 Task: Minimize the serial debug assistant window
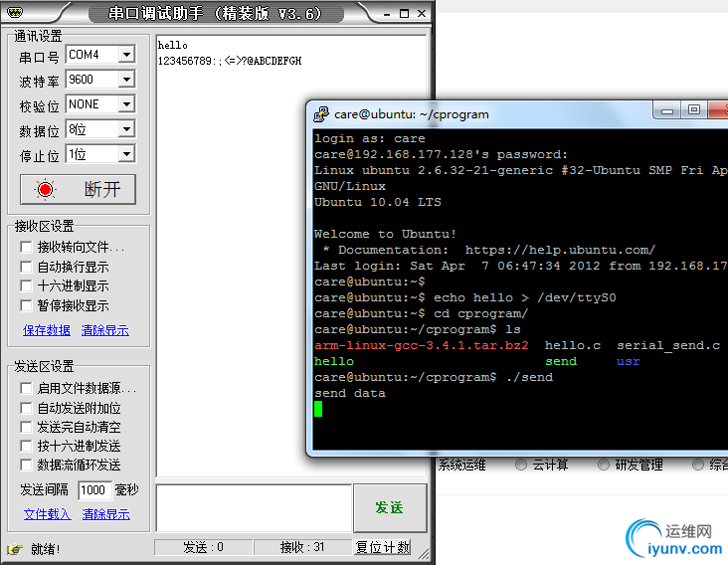(x=387, y=14)
